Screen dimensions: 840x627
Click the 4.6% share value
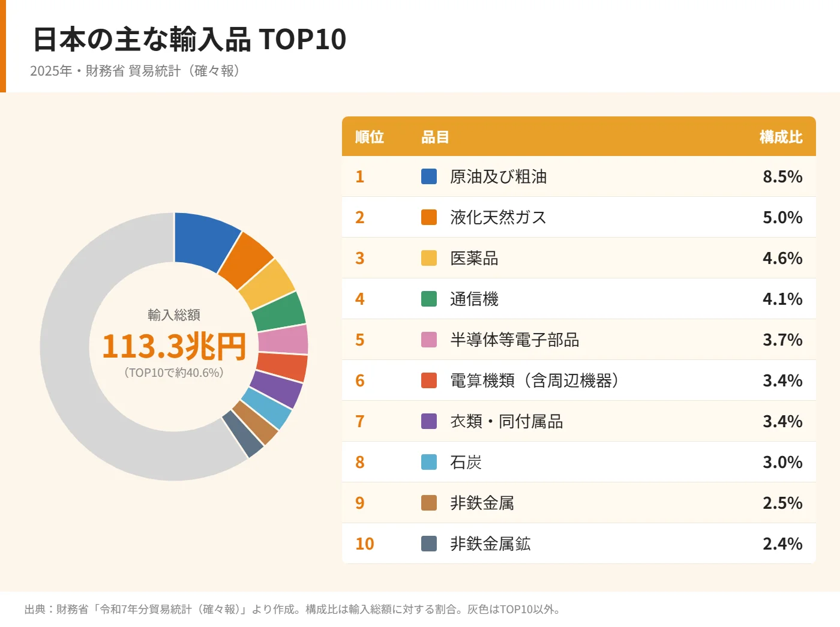coord(782,258)
